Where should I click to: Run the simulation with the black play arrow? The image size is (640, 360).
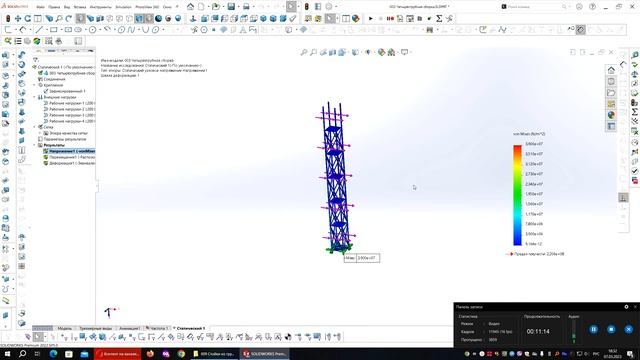coord(371,18)
